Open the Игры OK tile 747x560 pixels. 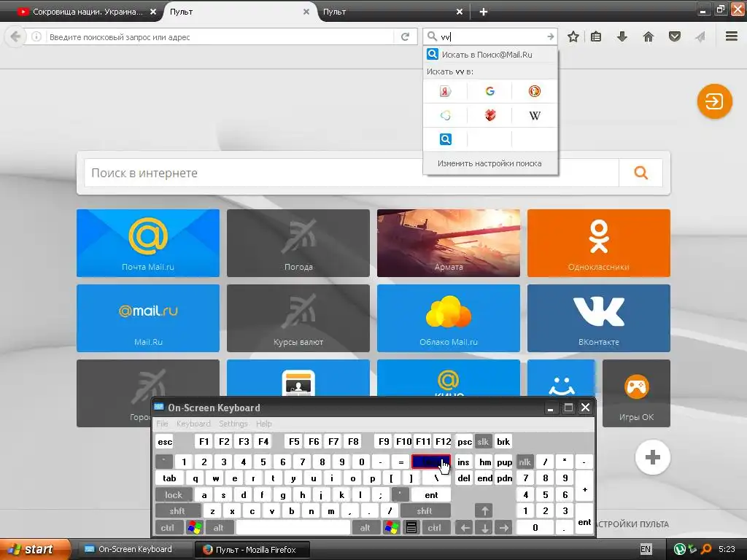pos(636,393)
